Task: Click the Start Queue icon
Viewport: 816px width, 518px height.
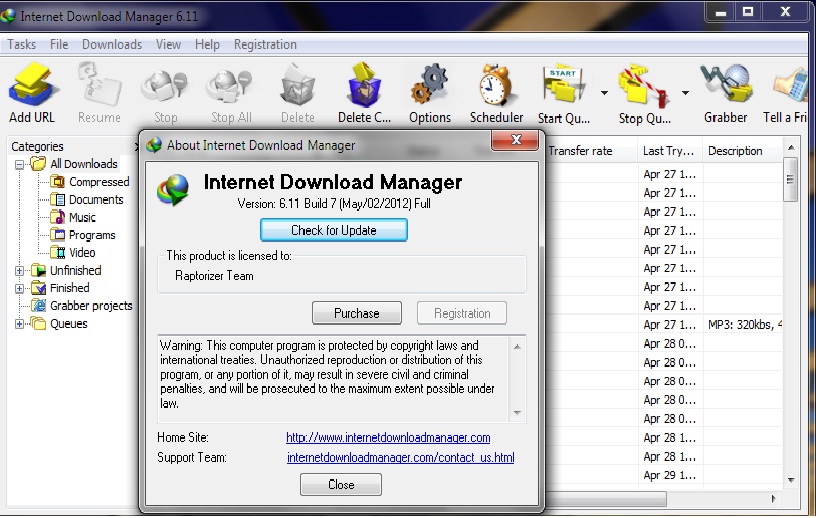Action: tap(564, 85)
